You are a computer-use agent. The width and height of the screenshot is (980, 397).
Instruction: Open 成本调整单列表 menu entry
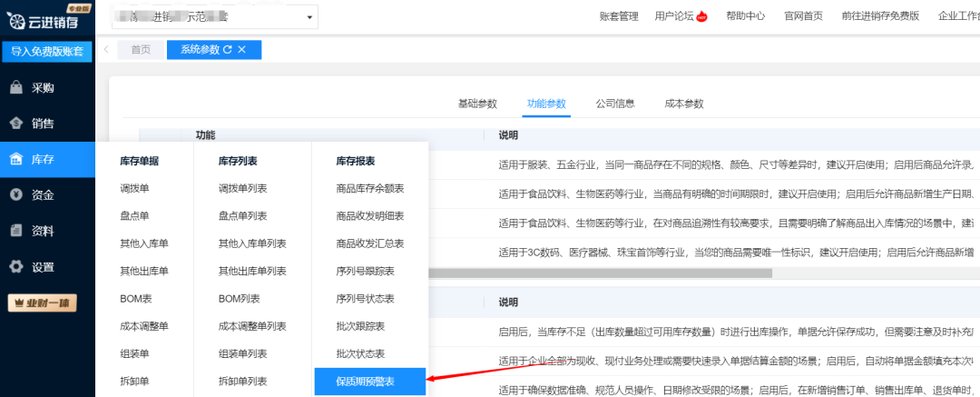click(252, 326)
